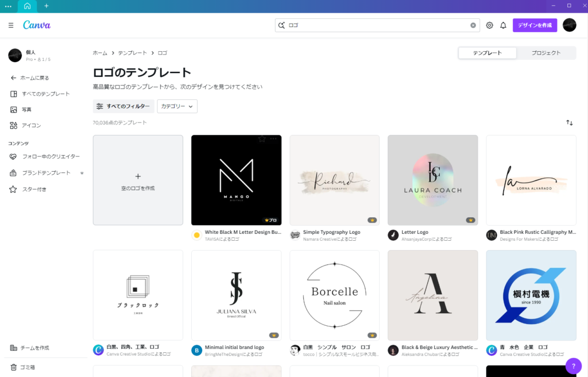Open the hamburger menu beside Canva logo

(x=11, y=25)
